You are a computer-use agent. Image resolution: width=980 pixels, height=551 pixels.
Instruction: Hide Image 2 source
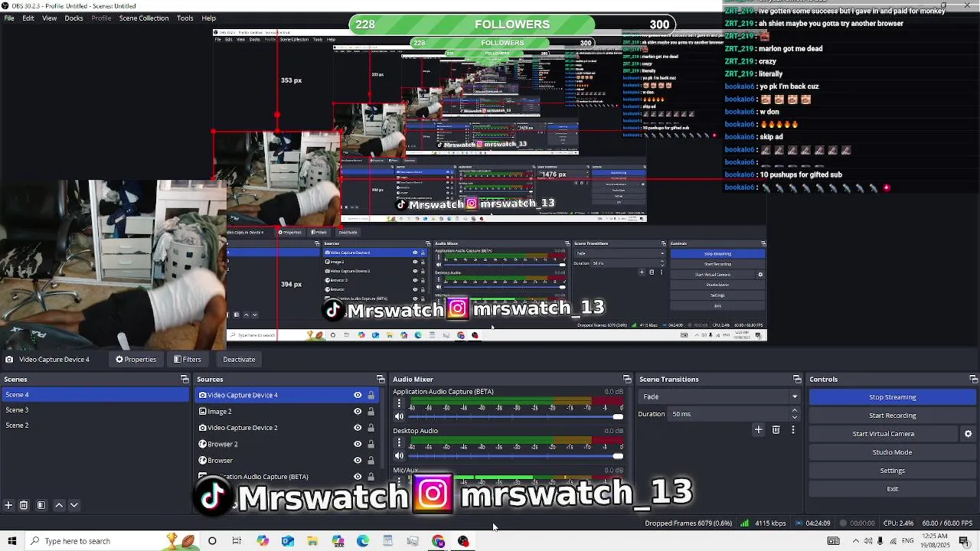(358, 411)
